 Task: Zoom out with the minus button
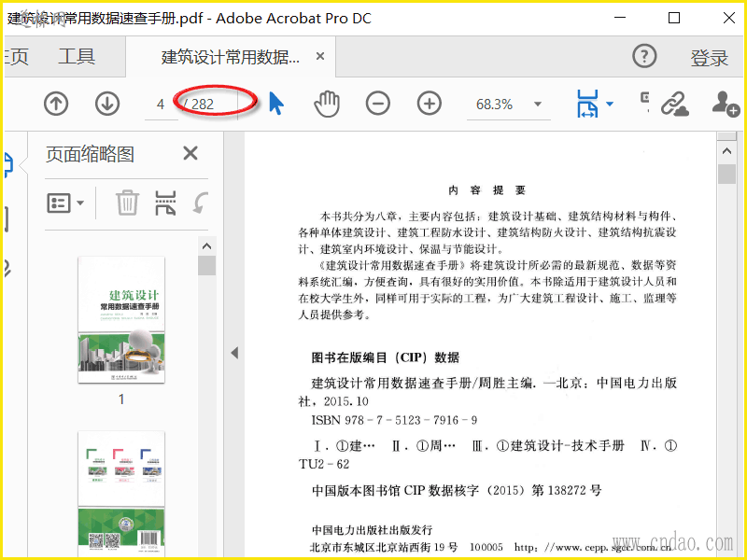[378, 104]
